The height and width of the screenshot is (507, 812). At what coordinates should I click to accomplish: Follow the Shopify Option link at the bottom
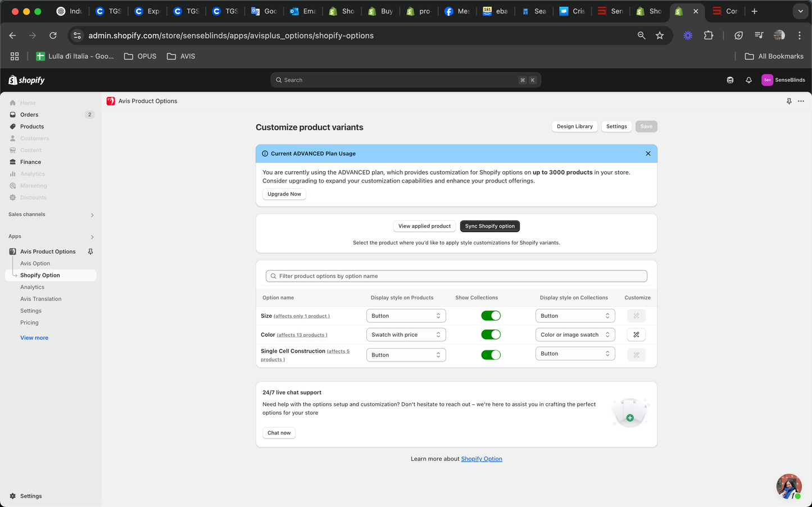482,459
